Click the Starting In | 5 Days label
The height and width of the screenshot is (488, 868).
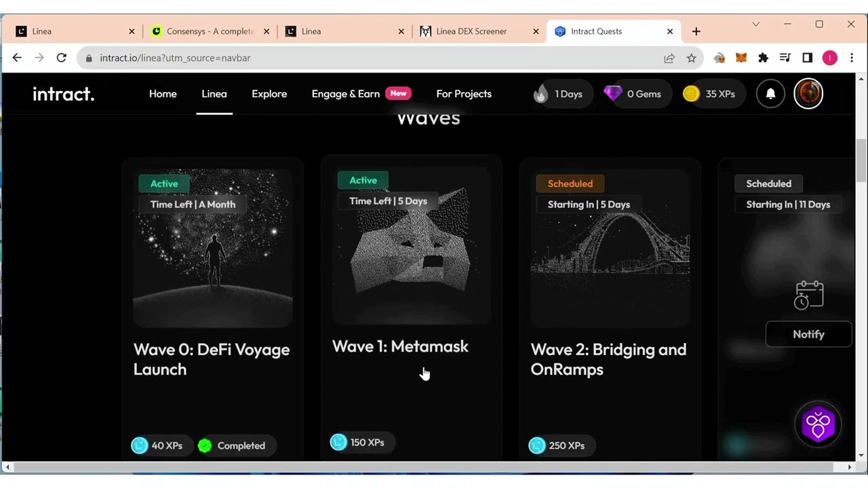point(589,205)
